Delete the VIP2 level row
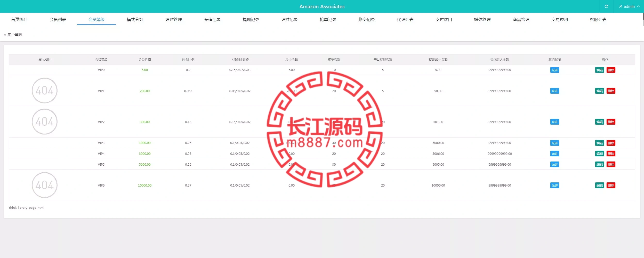Viewport: 644px width, 258px height. point(611,122)
